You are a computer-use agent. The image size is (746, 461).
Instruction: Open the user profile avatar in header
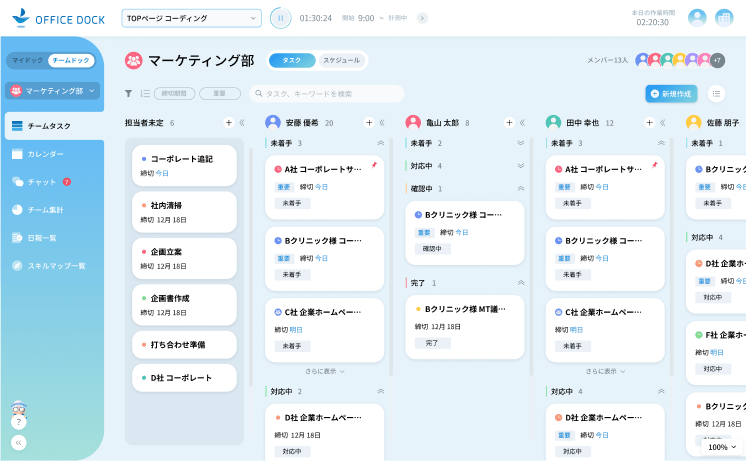tap(697, 19)
